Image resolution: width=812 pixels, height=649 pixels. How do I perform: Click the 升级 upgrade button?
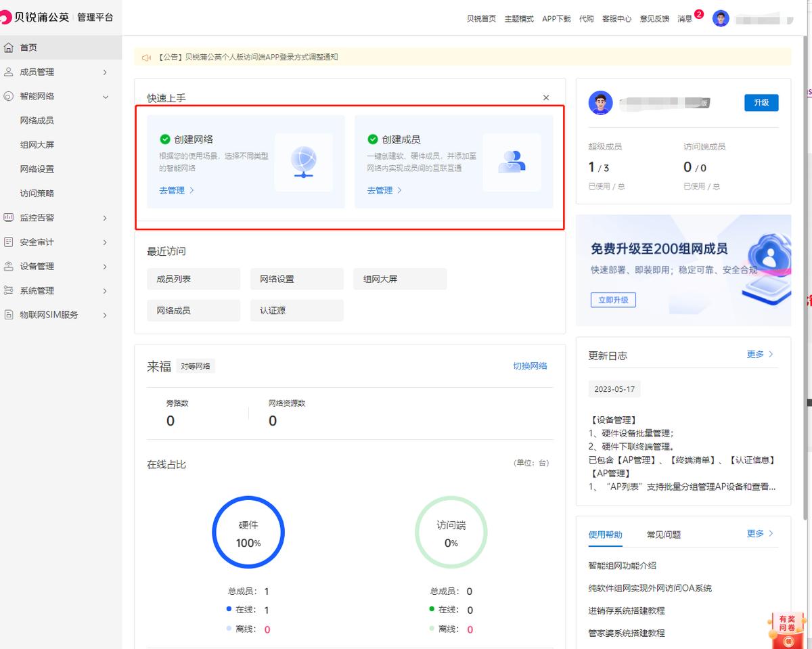tap(761, 103)
